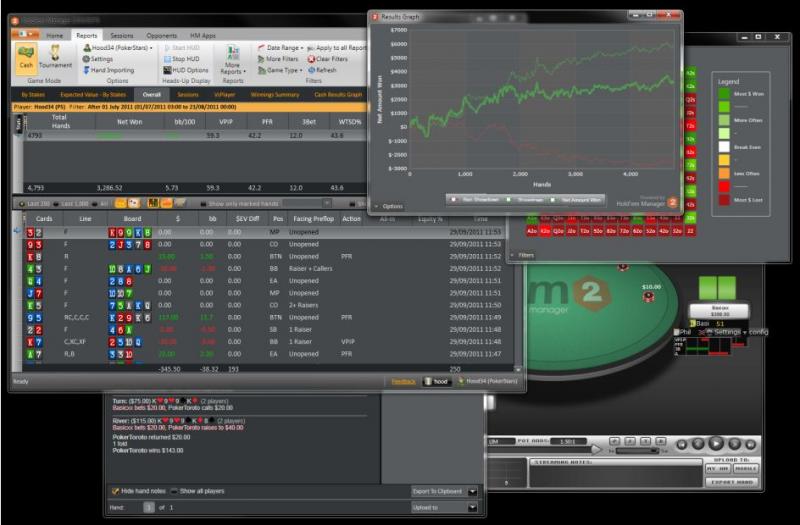The width and height of the screenshot is (800, 525).
Task: Select the Cash Results Graph report tab
Action: click(x=338, y=95)
